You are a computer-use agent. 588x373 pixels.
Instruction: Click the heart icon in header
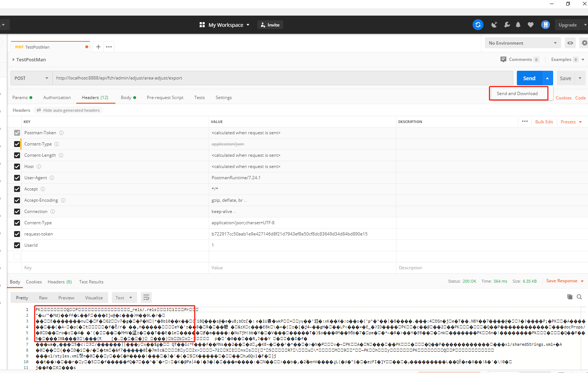click(x=531, y=25)
